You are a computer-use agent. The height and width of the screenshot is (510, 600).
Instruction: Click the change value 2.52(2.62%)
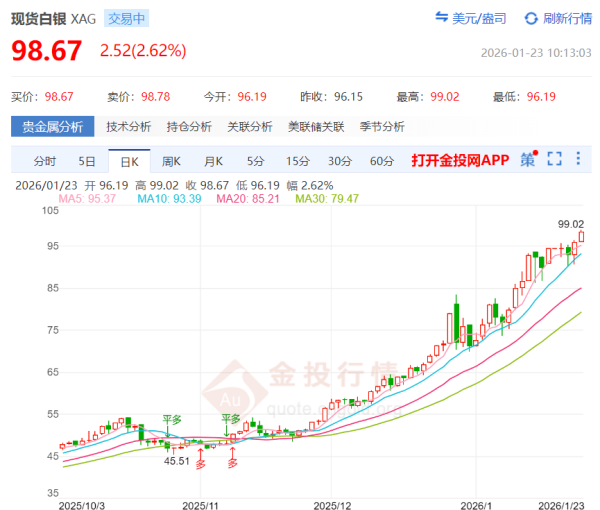[143, 51]
